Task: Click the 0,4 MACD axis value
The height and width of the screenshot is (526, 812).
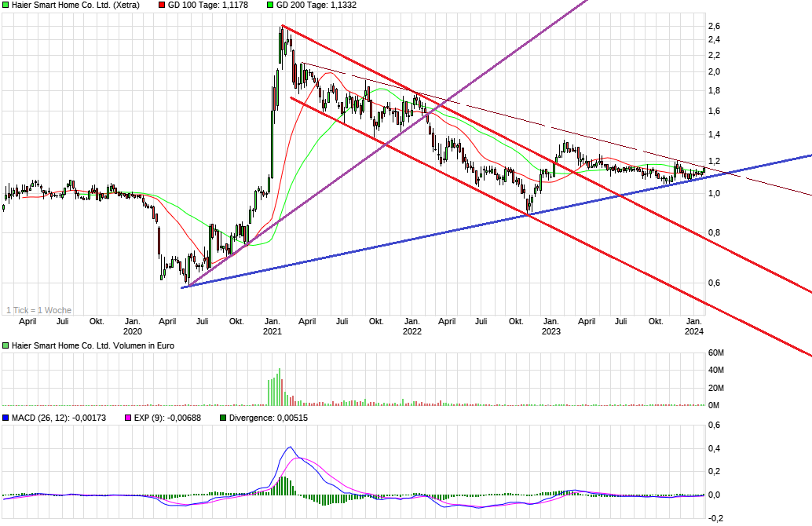Action: [714, 448]
